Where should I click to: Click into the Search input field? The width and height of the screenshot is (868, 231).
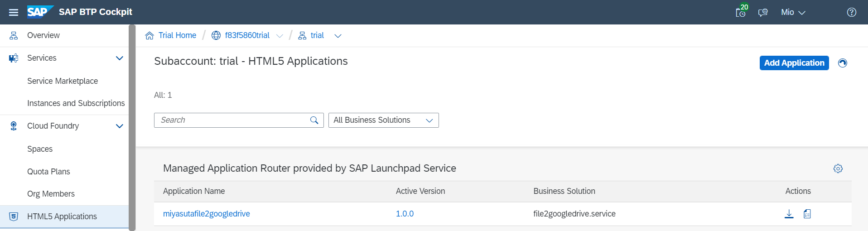[x=231, y=120]
